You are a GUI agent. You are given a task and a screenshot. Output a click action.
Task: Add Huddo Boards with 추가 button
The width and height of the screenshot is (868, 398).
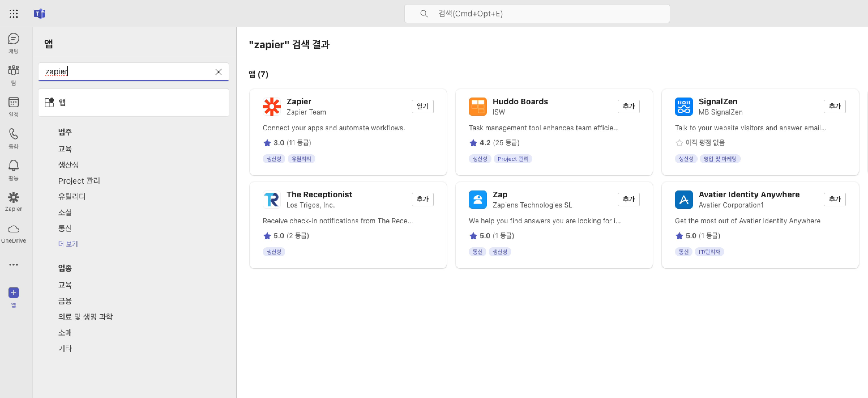point(628,107)
